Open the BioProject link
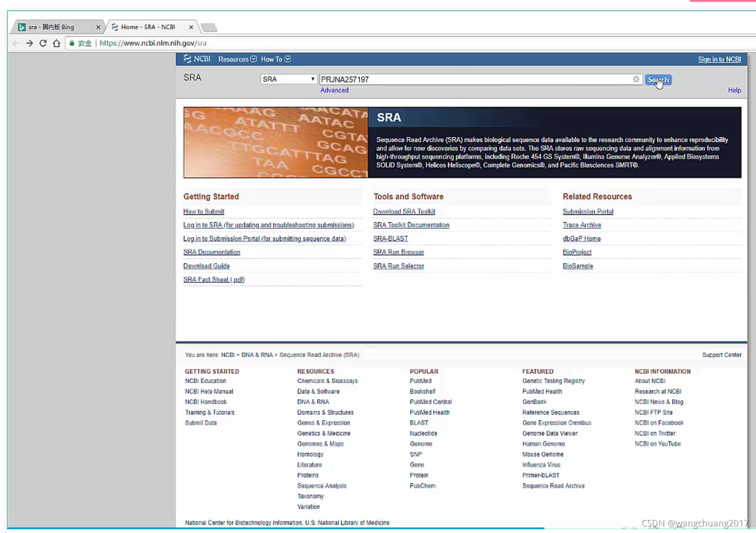The image size is (756, 533). click(577, 252)
